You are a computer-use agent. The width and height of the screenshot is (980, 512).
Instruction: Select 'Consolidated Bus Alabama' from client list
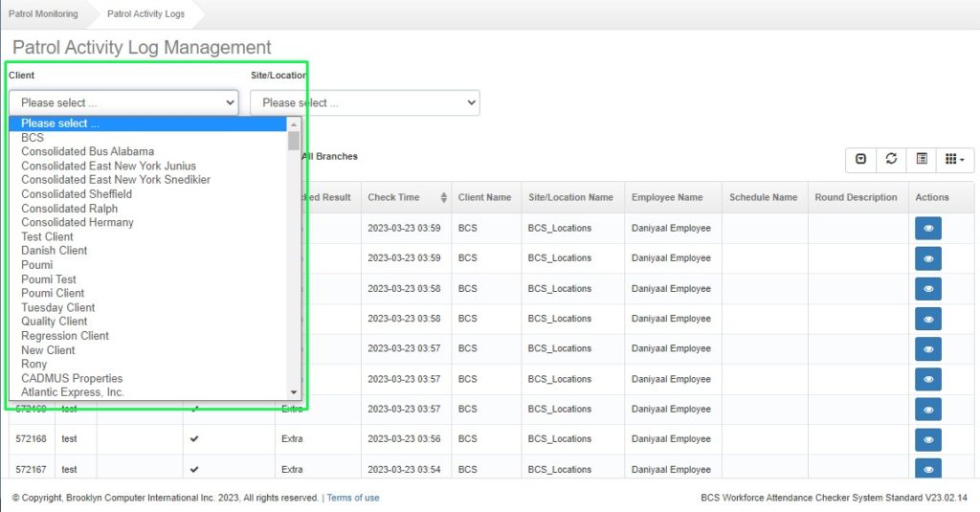[87, 151]
